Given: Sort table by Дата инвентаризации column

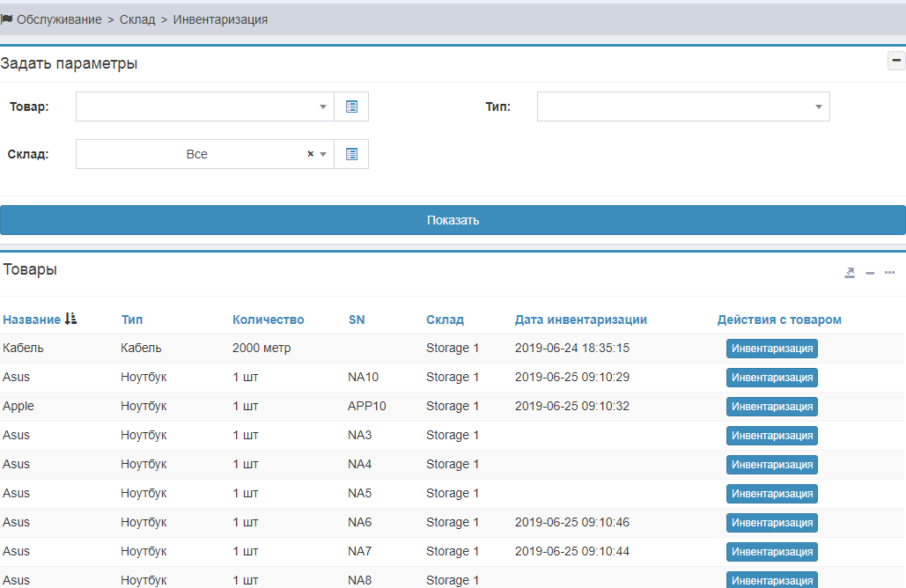Looking at the screenshot, I should point(580,320).
